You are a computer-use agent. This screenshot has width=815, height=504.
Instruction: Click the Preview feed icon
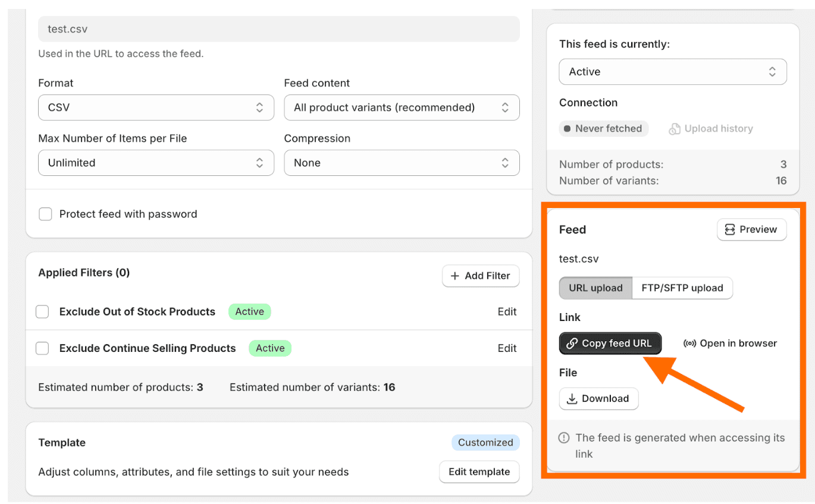pyautogui.click(x=729, y=229)
